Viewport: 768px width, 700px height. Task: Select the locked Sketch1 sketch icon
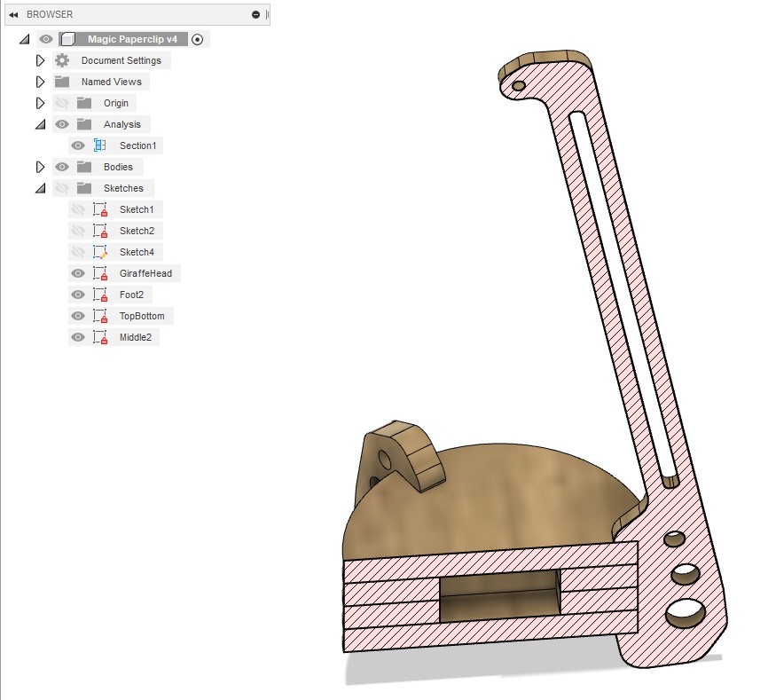click(100, 208)
